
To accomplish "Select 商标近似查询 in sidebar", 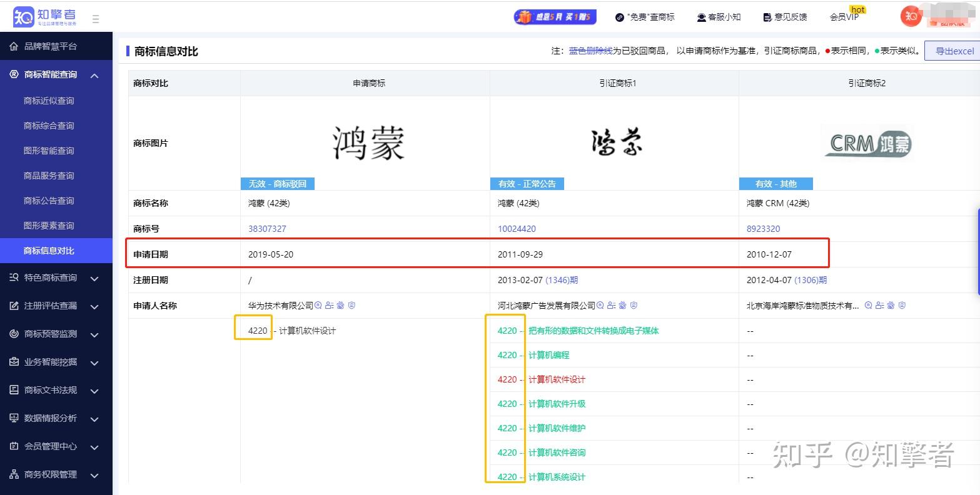I will [x=49, y=101].
